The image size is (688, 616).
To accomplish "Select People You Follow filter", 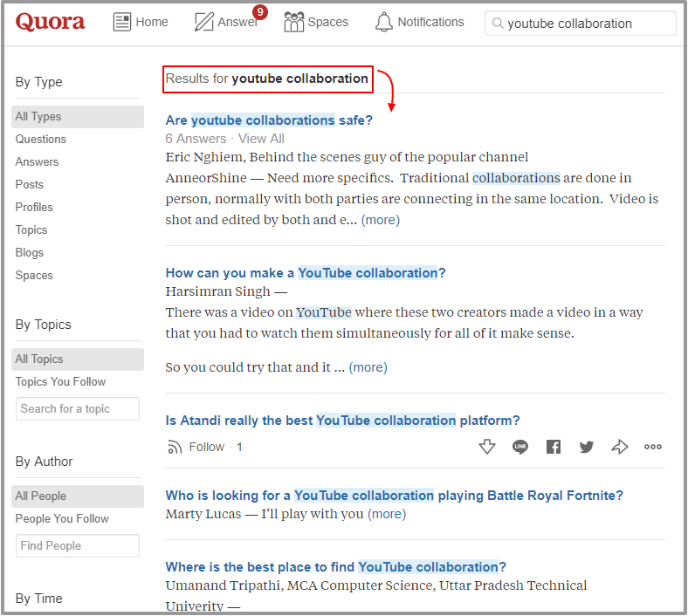I will pos(62,518).
